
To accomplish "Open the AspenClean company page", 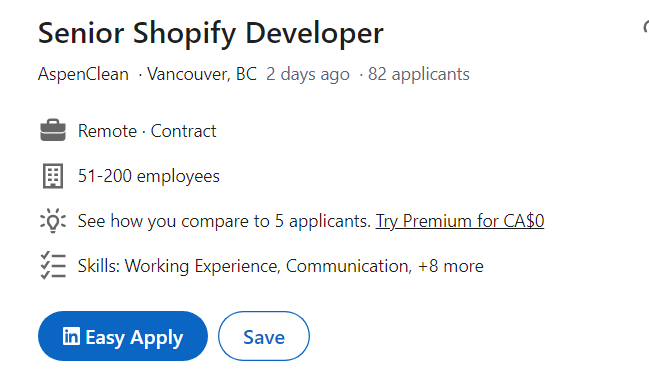I will coord(83,75).
